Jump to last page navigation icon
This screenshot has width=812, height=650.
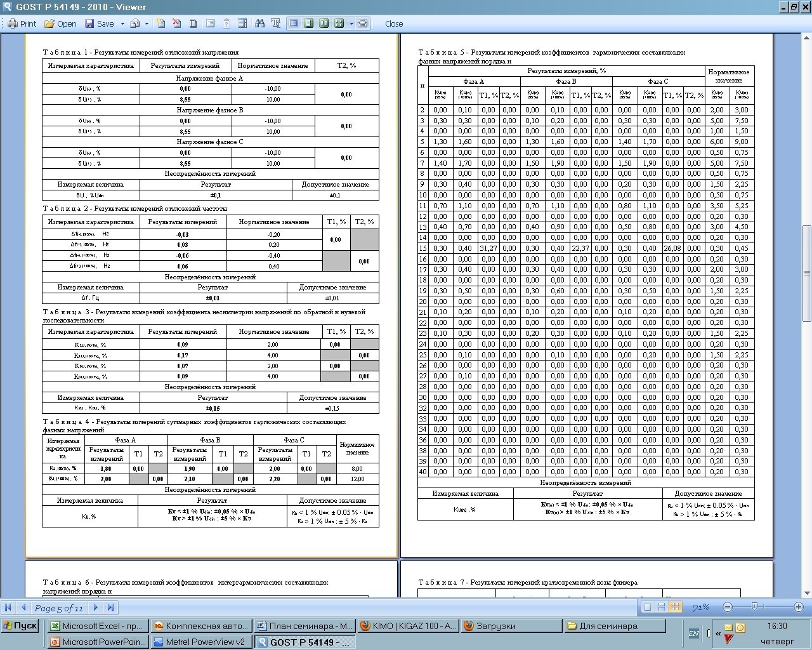pos(110,607)
